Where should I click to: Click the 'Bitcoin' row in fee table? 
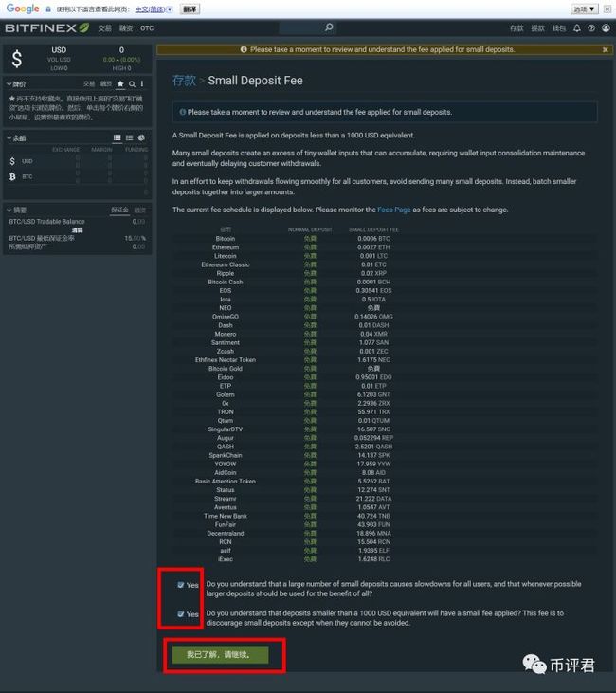(x=384, y=239)
